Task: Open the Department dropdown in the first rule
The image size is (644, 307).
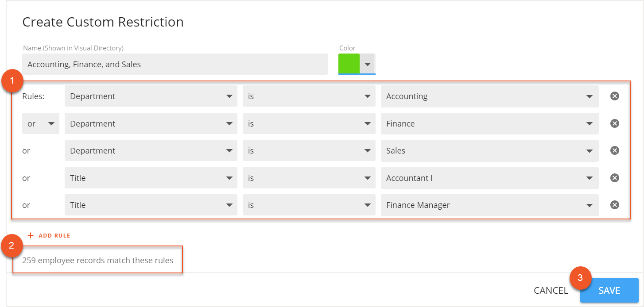Action: click(151, 96)
